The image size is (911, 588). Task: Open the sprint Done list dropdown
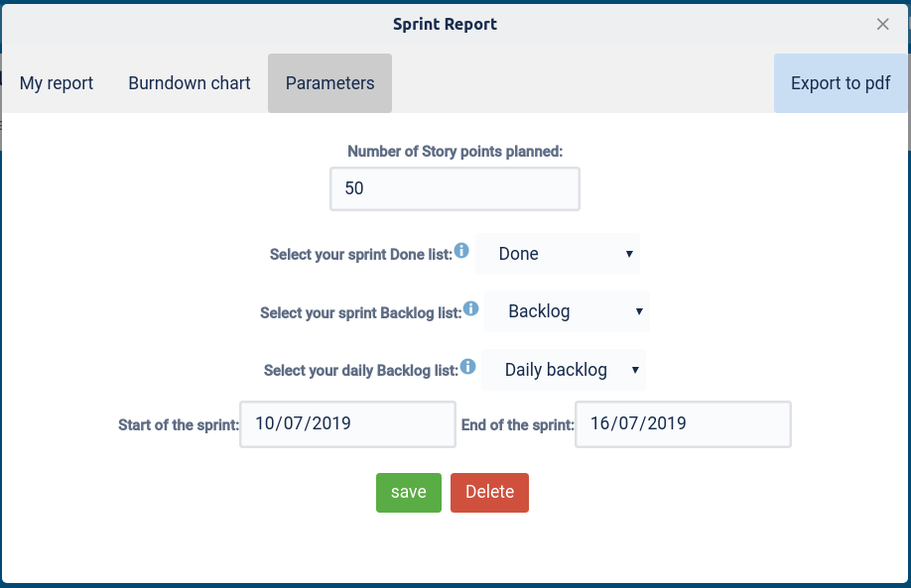click(558, 254)
